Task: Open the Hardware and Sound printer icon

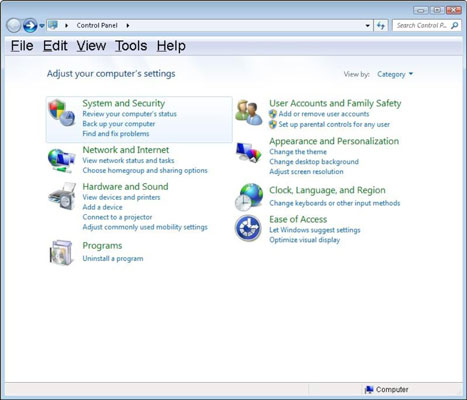Action: tap(62, 196)
